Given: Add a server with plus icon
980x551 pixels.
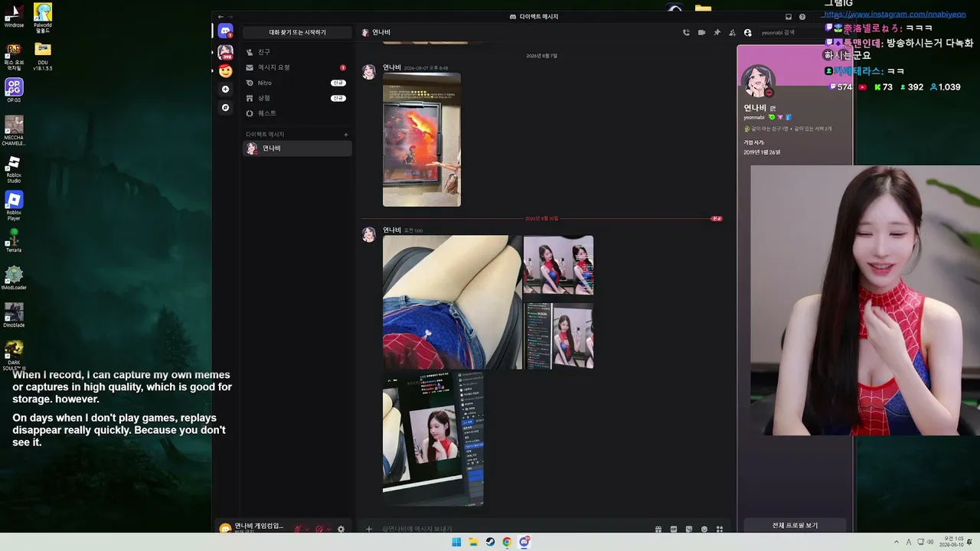Looking at the screenshot, I should pos(225,90).
